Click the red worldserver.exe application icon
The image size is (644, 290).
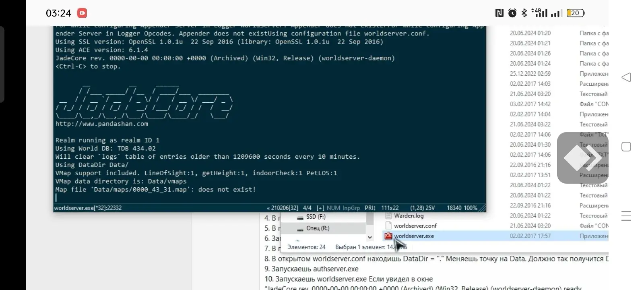388,236
